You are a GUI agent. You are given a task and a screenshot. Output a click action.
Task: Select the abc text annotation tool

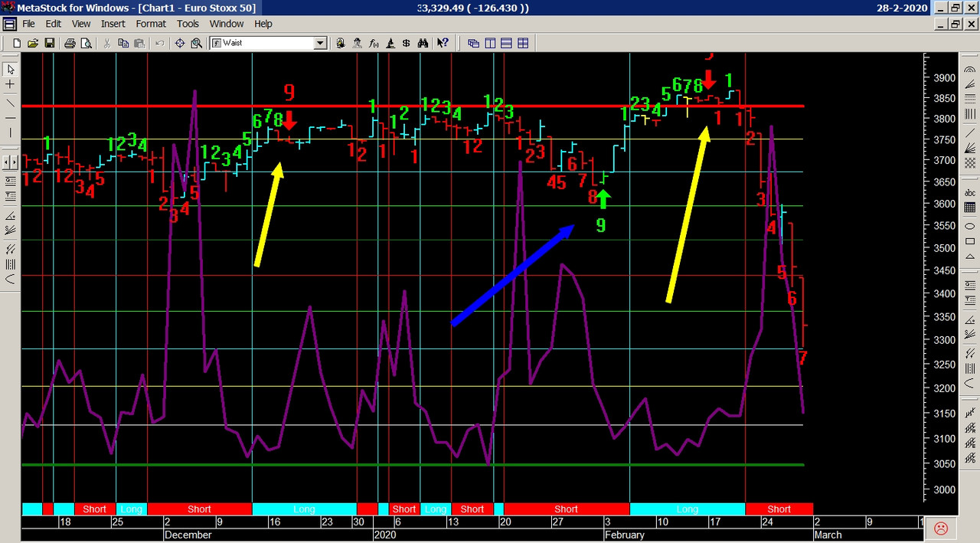click(x=969, y=193)
